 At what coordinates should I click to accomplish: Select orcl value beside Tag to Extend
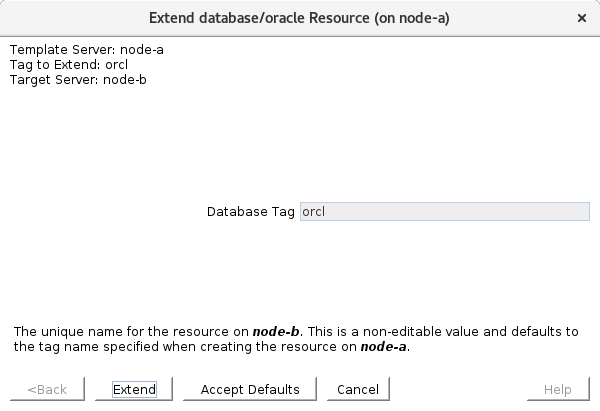click(x=117, y=64)
